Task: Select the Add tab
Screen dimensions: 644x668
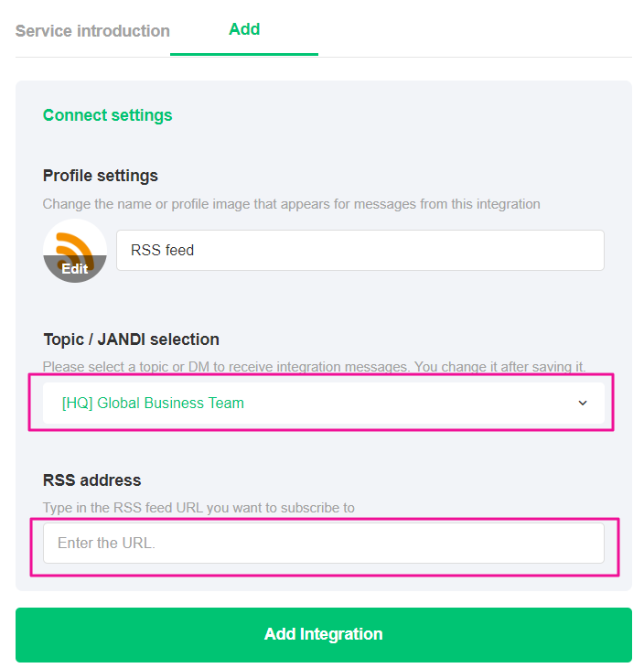Action: pyautogui.click(x=244, y=29)
